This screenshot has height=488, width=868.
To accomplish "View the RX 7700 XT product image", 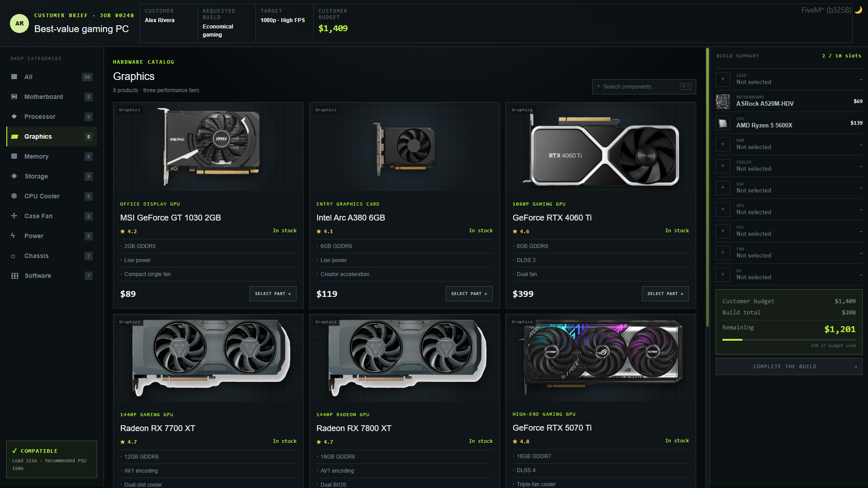I will [208, 358].
